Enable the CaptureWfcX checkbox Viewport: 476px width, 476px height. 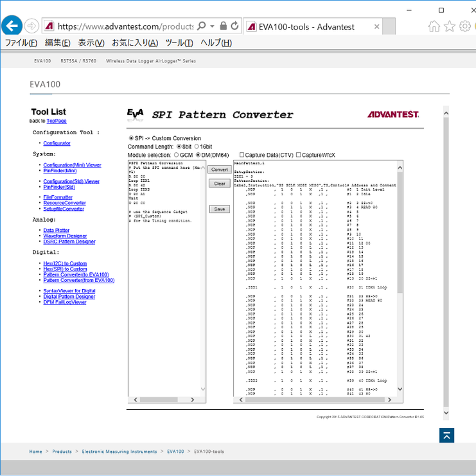pos(299,155)
